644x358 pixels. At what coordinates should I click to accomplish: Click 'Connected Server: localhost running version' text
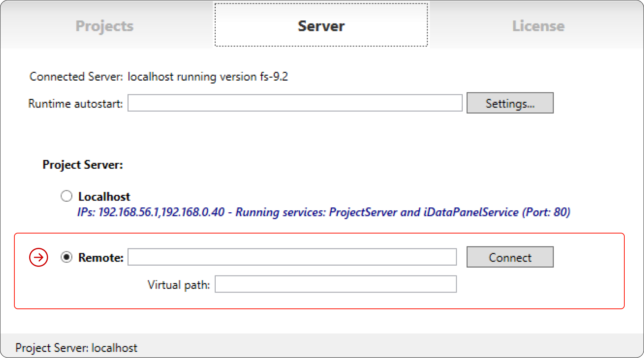coord(159,77)
